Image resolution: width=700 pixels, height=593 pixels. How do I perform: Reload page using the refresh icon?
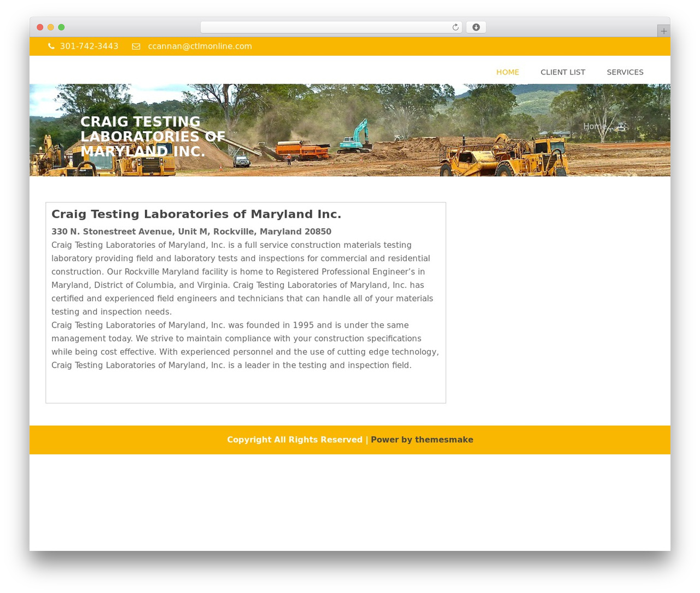click(x=455, y=27)
